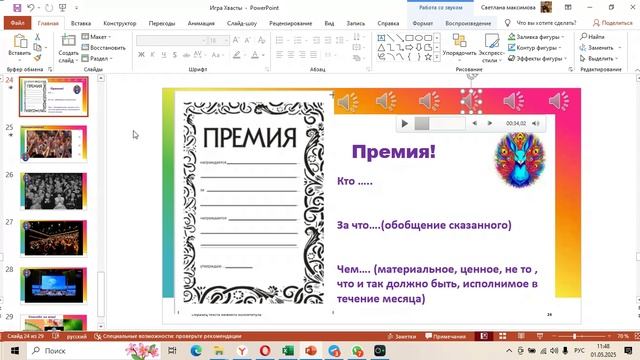Select the Text Box shape in the shapes gallery

381,38
